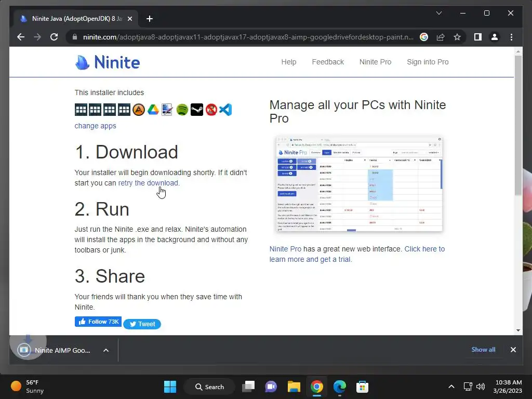Open the weather widget
The height and width of the screenshot is (399, 532).
(x=28, y=387)
